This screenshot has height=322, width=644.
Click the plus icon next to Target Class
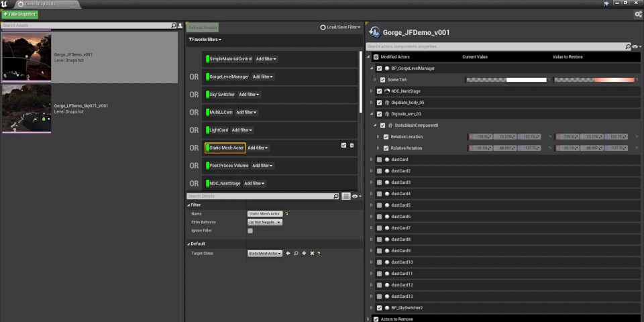304,253
